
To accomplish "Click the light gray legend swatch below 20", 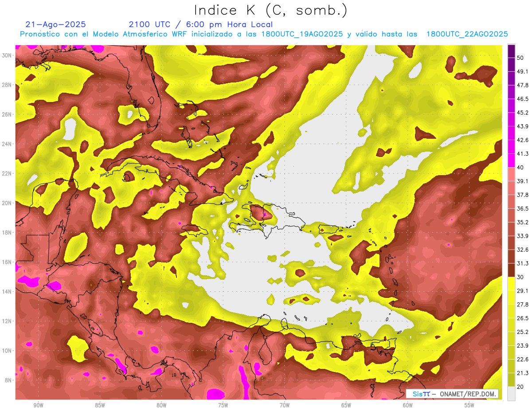I will click(511, 394).
